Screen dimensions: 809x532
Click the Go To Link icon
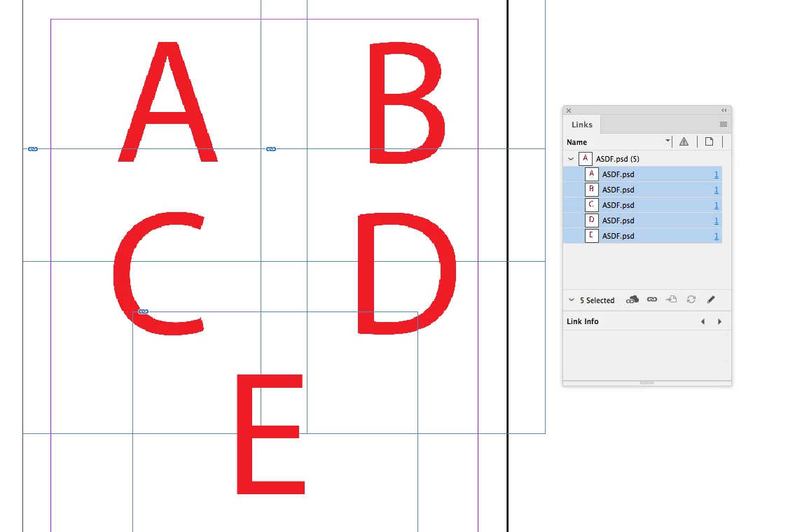click(x=671, y=300)
